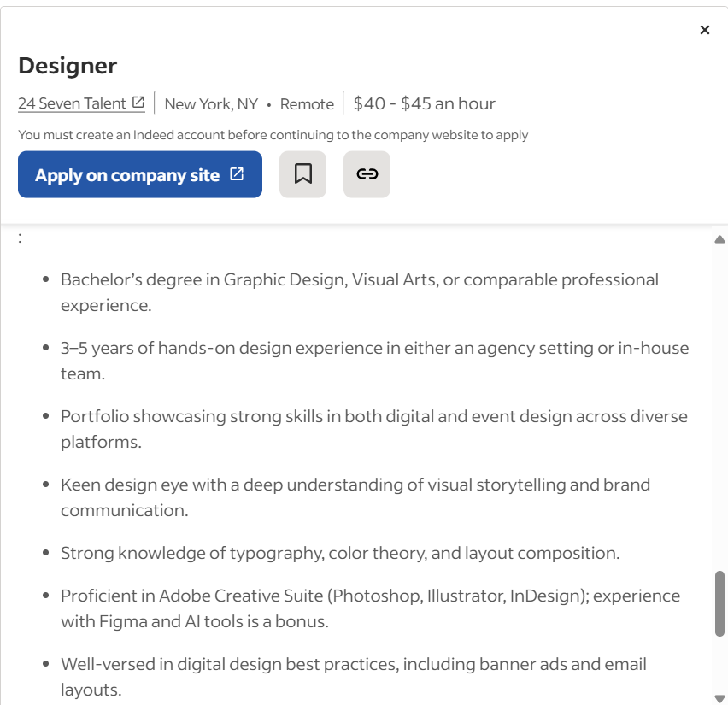
Task: Click the Indeed account creation notice text
Action: (x=273, y=135)
